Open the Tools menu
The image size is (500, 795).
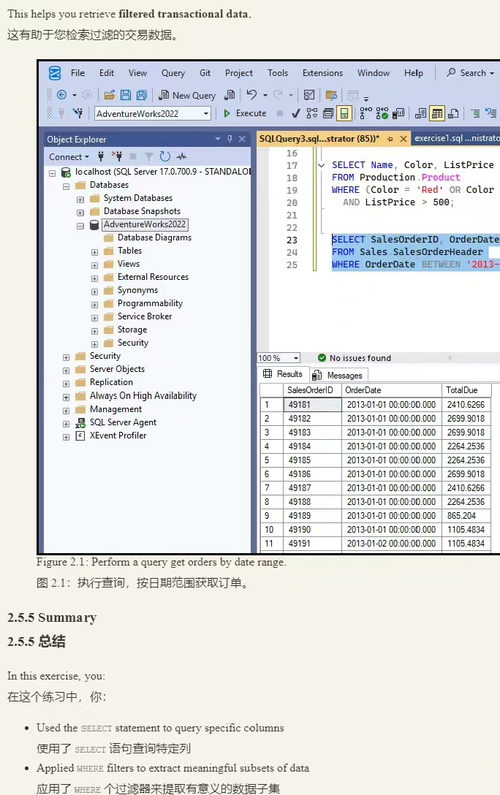coord(278,73)
